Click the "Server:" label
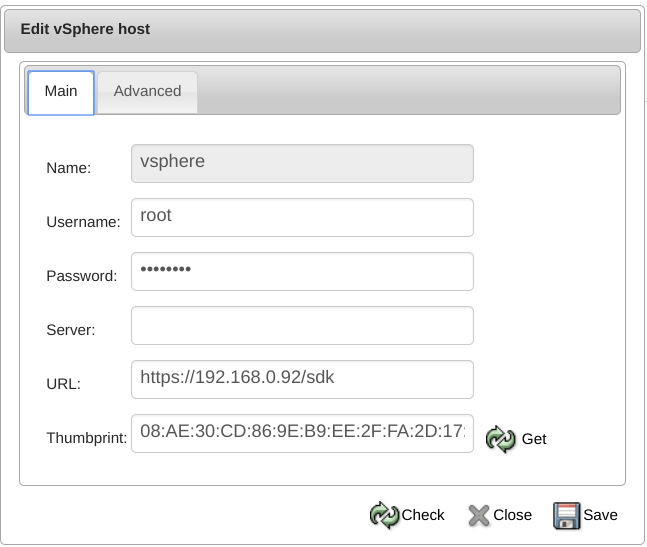647x547 pixels. [71, 330]
